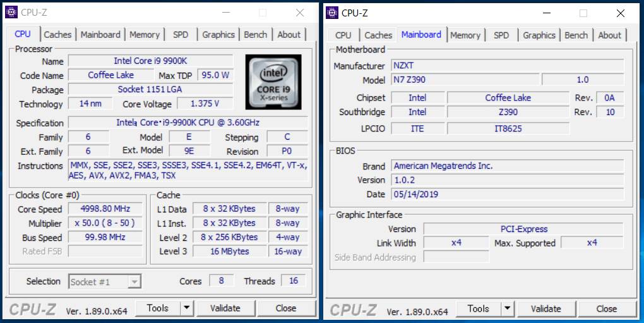644x323 pixels.
Task: Click the BIOS Version value '1.0.2'
Action: [508, 180]
